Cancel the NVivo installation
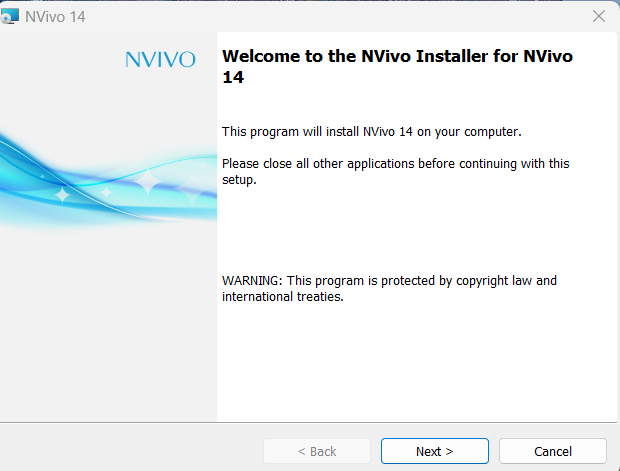Image resolution: width=620 pixels, height=471 pixels. [x=552, y=451]
